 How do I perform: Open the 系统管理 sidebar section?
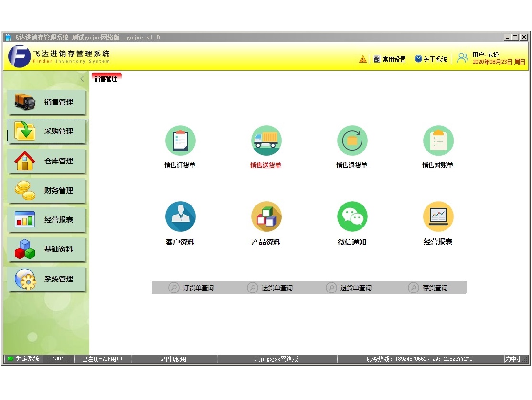(x=47, y=279)
